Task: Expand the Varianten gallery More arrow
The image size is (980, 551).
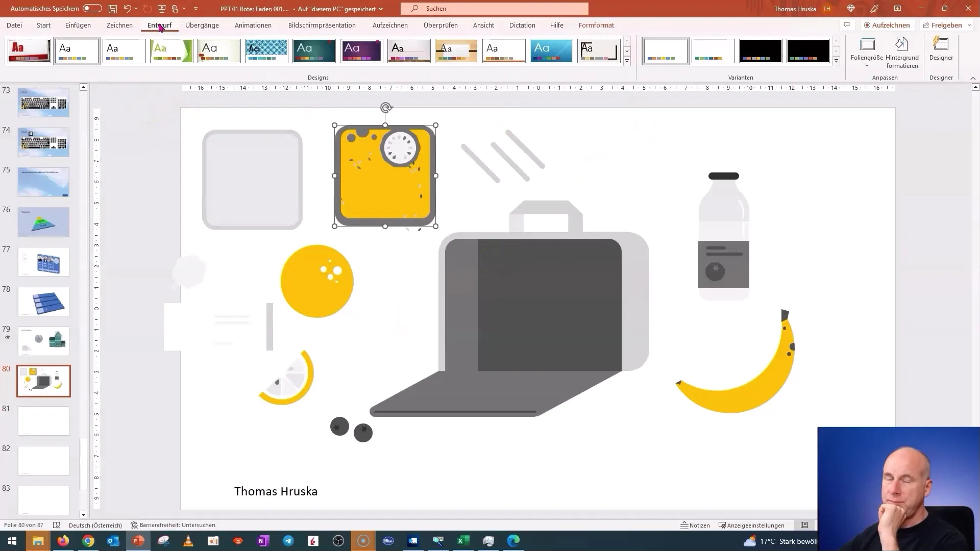Action: click(837, 61)
